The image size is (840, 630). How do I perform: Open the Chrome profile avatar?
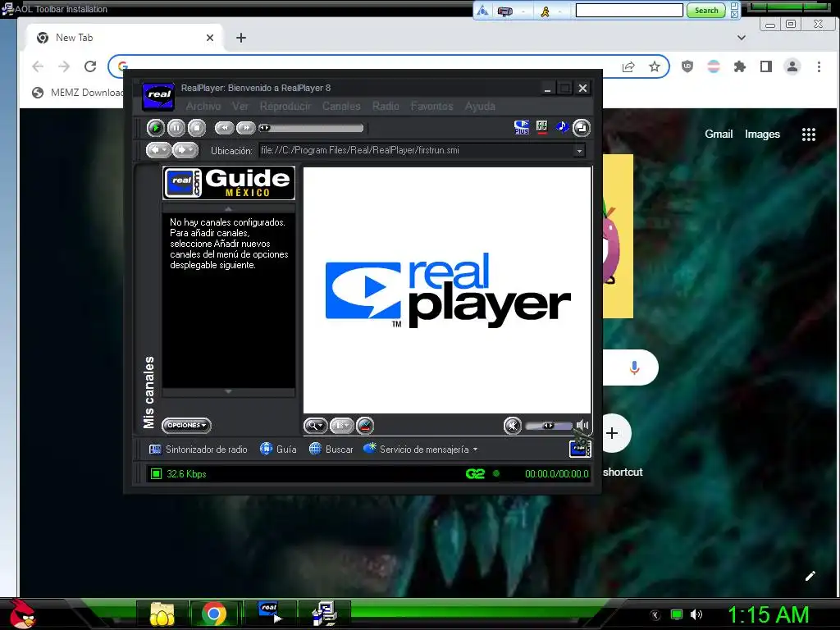[x=792, y=66]
